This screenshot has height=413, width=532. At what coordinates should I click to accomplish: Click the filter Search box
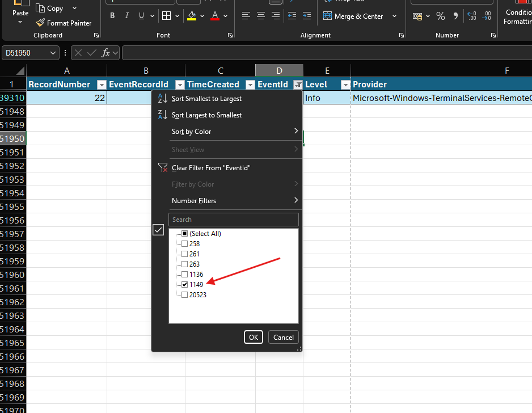(234, 220)
